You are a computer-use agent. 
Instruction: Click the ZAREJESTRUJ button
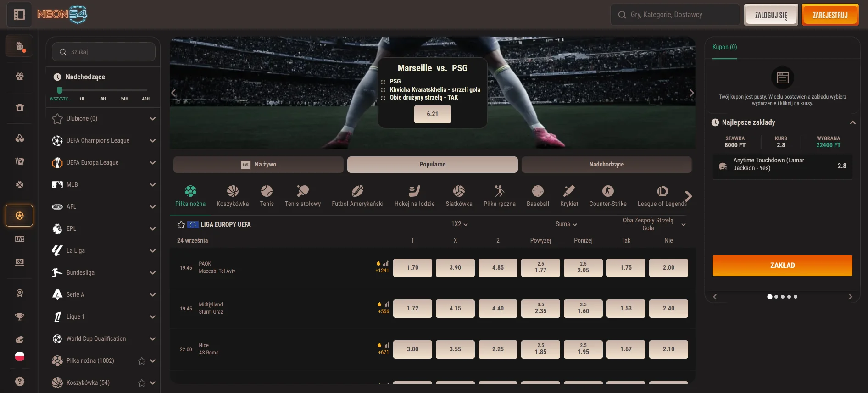point(830,15)
